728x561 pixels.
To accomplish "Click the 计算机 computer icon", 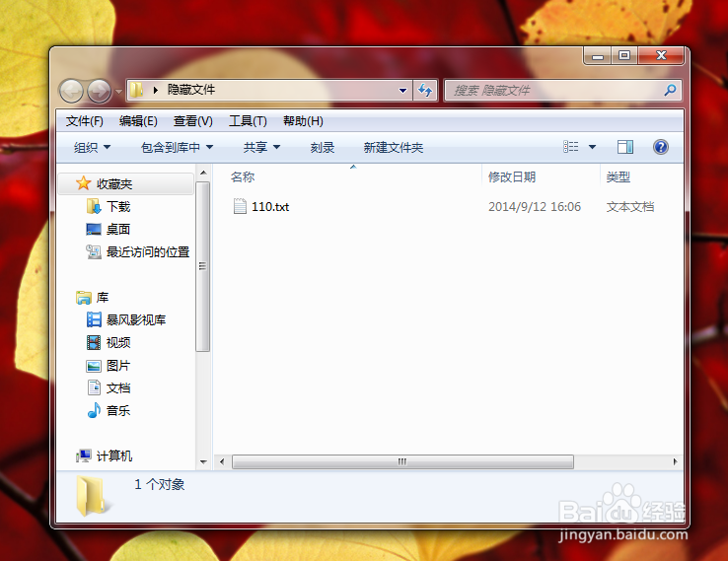I will [x=84, y=456].
